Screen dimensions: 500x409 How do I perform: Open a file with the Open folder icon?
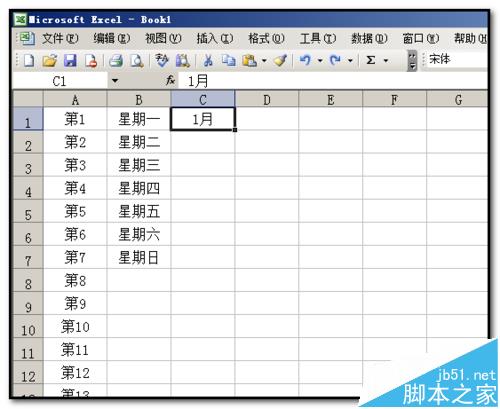50,61
